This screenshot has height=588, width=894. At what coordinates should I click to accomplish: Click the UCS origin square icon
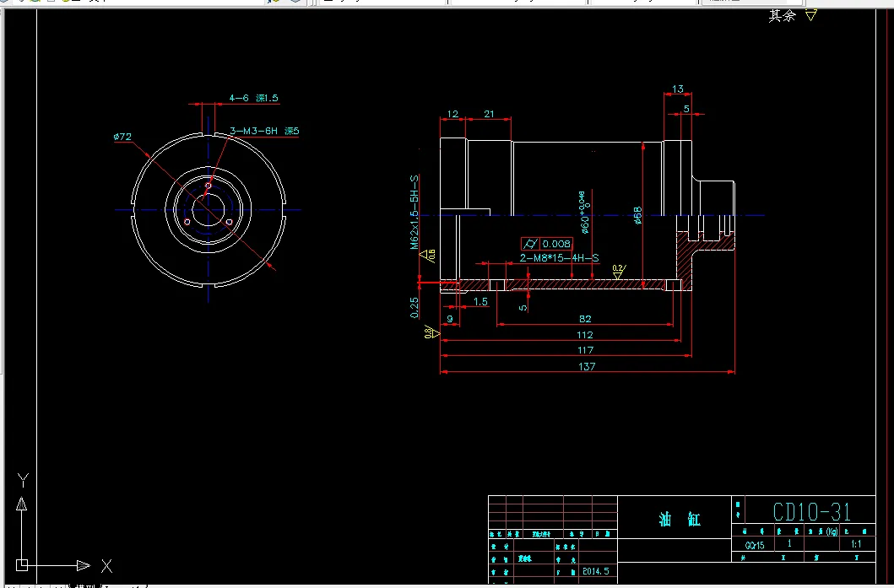coord(22,564)
